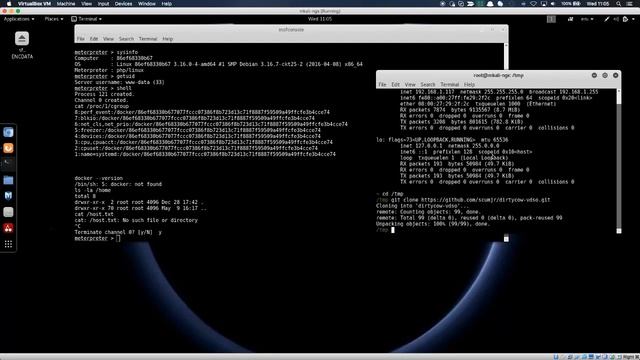Click the pen icon in Kali panel

[x=607, y=19]
